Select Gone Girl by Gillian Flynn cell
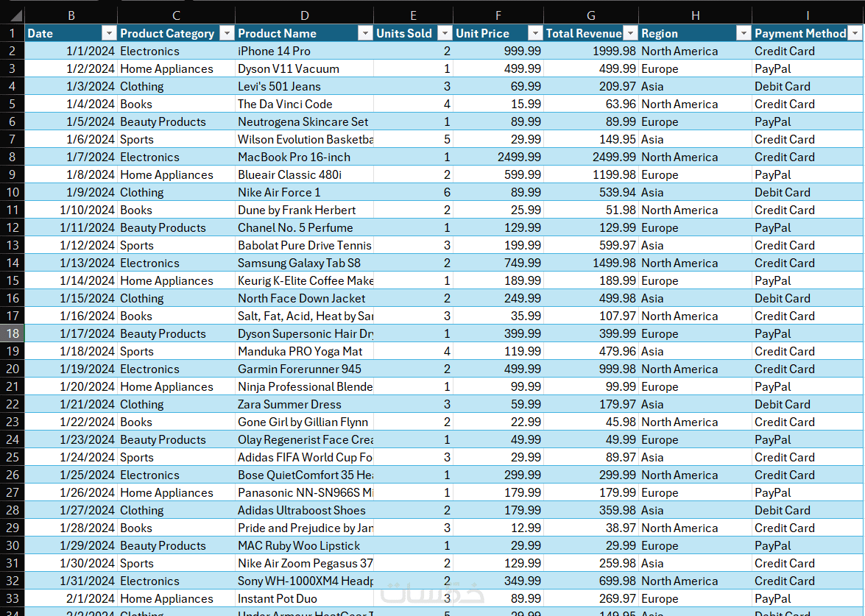 (x=305, y=422)
